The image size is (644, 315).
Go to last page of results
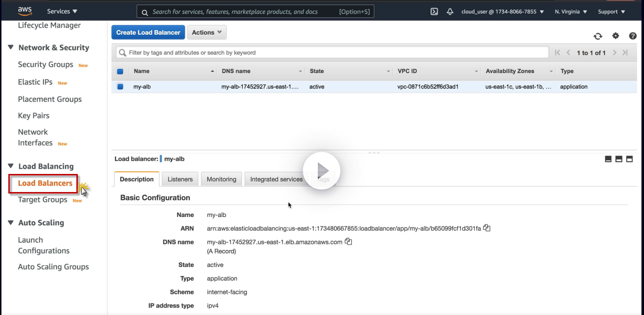coord(625,52)
